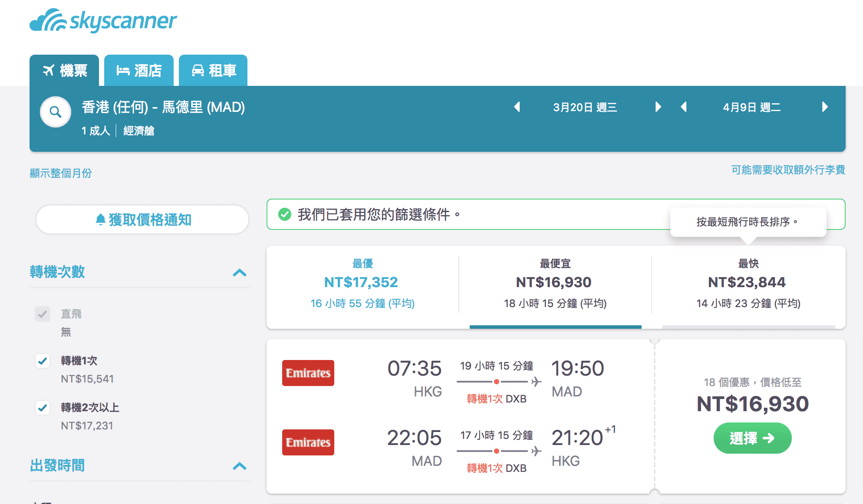Click the 4月9日 週二 return date
The image size is (863, 504).
[752, 108]
